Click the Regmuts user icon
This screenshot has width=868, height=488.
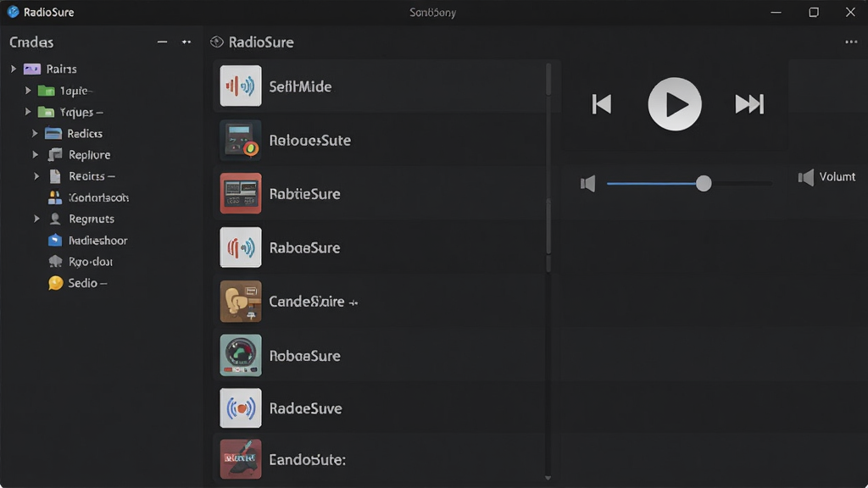[x=55, y=219]
